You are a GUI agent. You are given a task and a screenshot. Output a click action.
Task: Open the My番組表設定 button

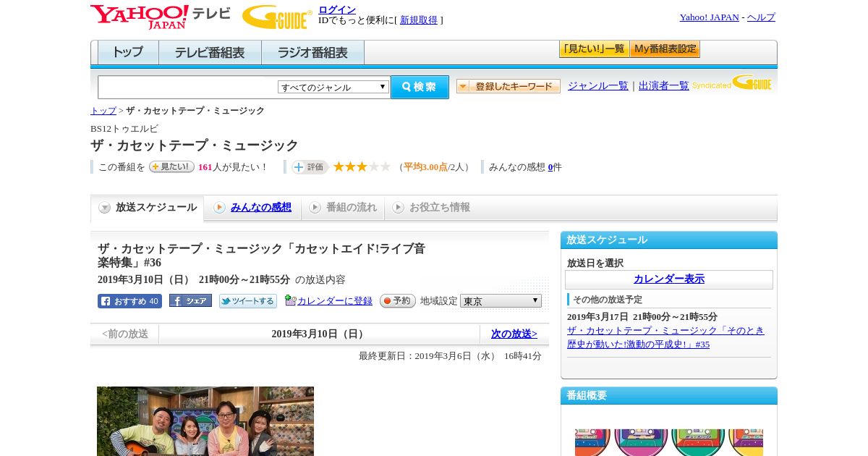(665, 49)
